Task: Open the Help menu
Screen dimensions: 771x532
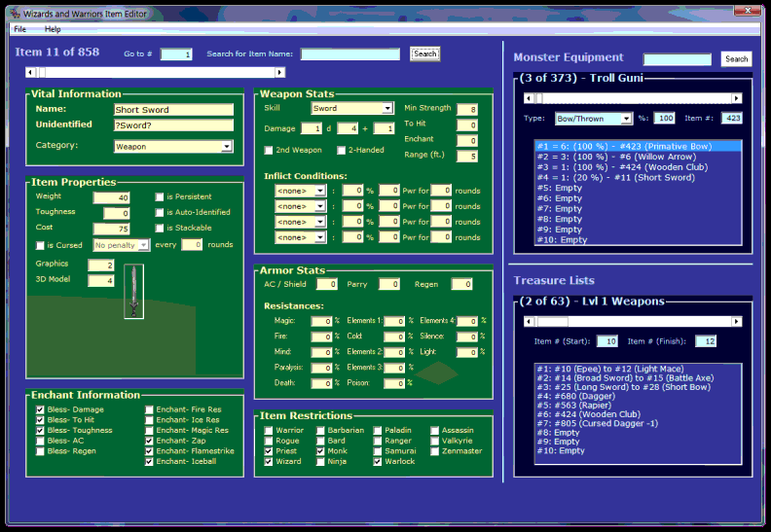Action: tap(53, 29)
